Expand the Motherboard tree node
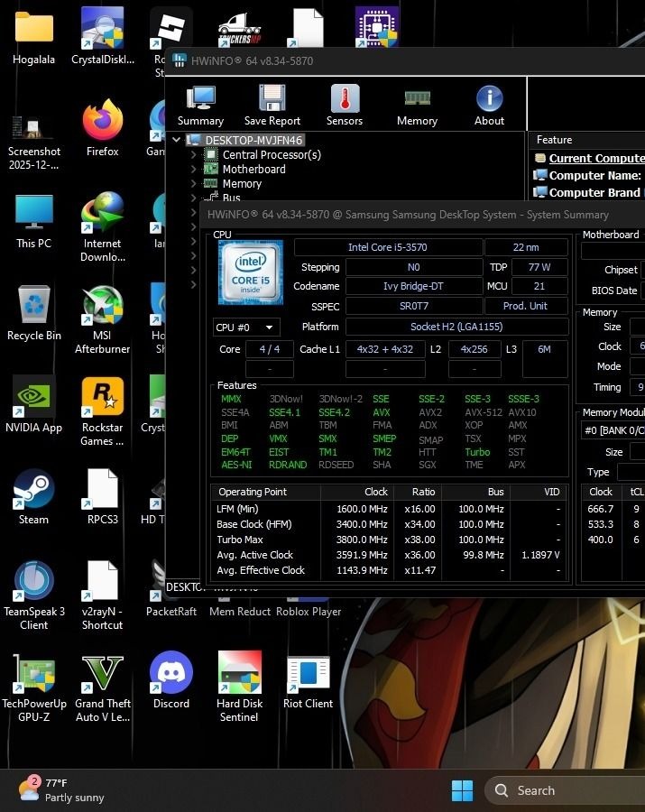 (193, 169)
